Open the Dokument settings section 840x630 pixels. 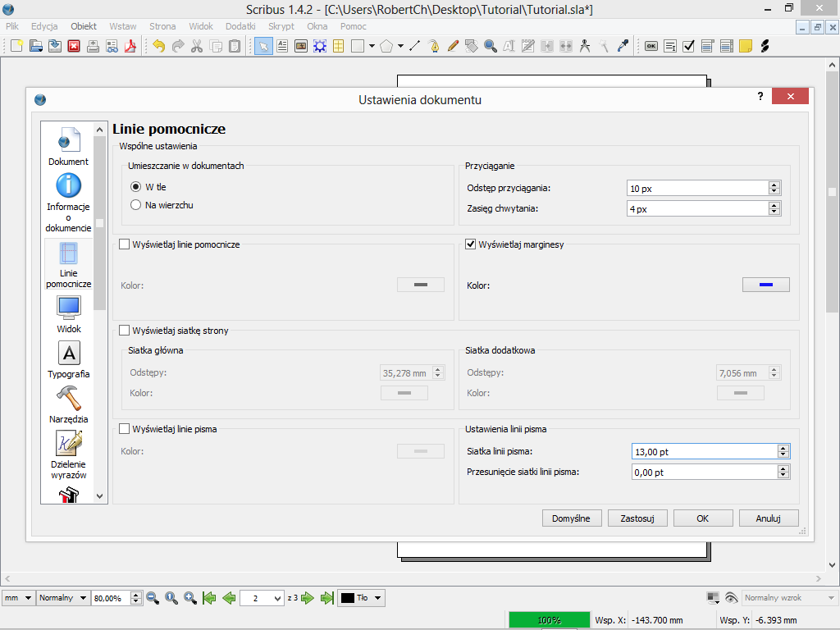point(68,143)
